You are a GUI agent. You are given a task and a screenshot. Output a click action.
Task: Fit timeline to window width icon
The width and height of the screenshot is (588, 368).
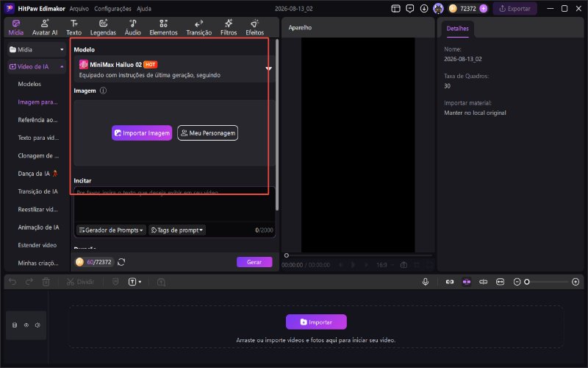point(500,282)
